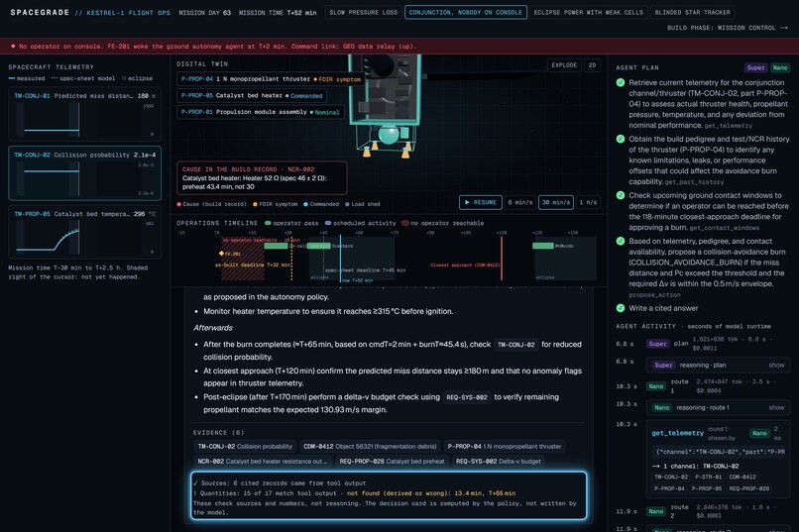Click the as-built deadline dashed marker
Viewport: 799px width, 532px height.
point(291,259)
